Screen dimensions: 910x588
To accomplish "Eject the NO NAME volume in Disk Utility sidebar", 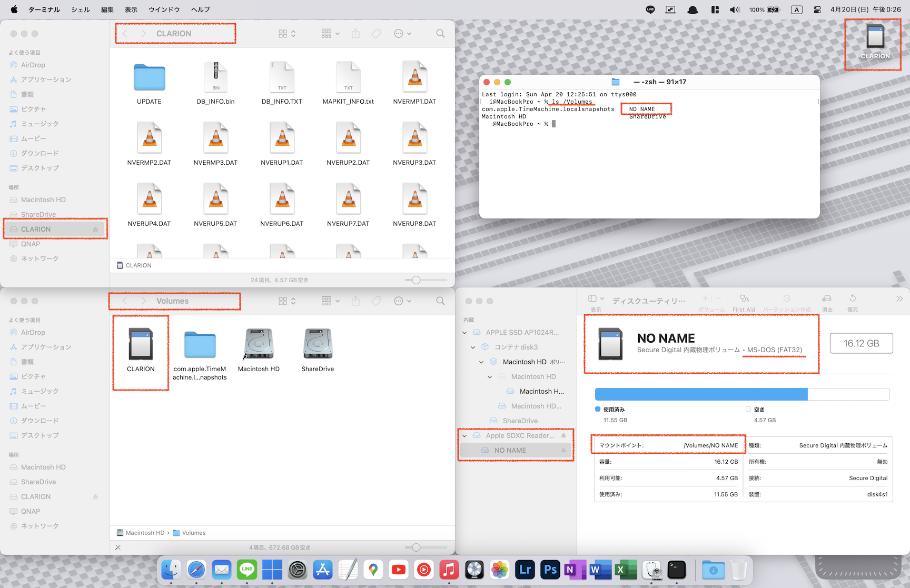I will pyautogui.click(x=563, y=451).
